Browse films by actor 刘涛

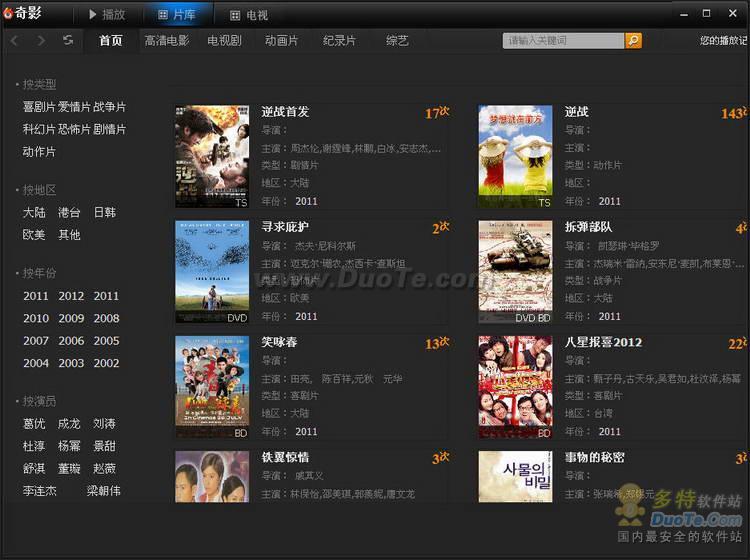(105, 424)
